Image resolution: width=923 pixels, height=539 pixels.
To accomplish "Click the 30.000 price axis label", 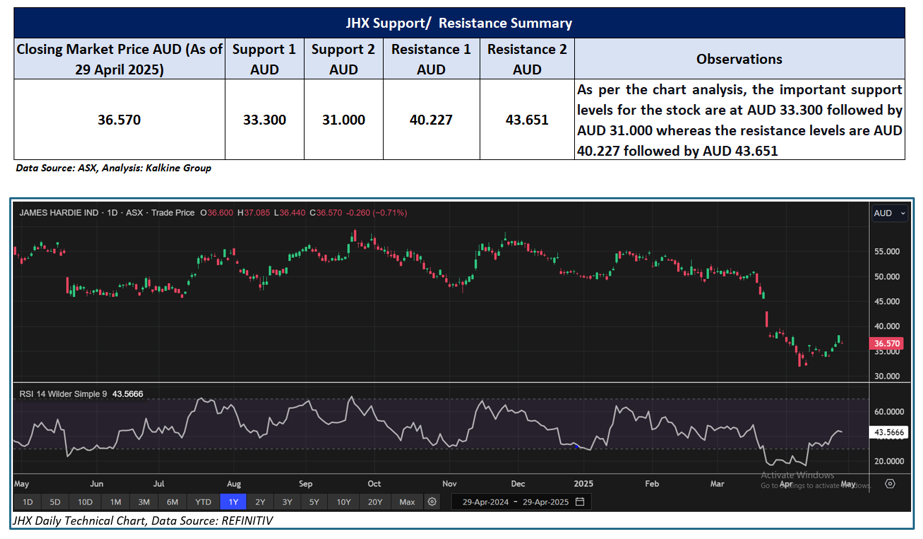I will [887, 376].
